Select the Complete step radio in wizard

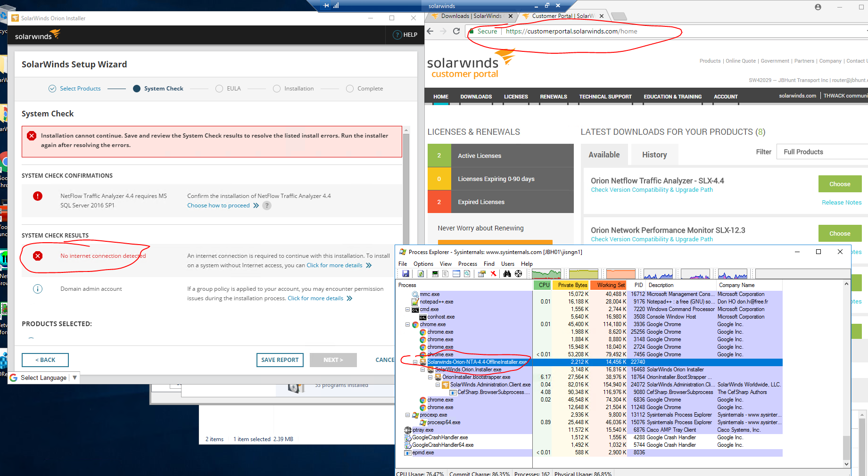350,89
